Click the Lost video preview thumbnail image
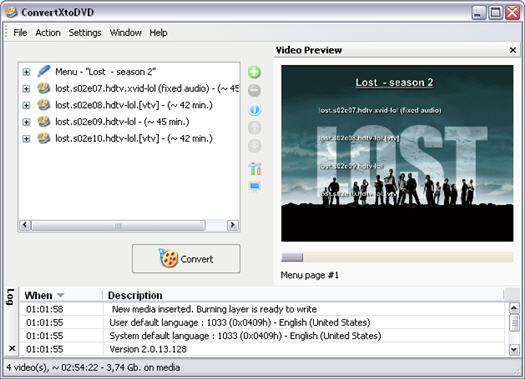Viewport: 525px width, 379px height. (397, 153)
